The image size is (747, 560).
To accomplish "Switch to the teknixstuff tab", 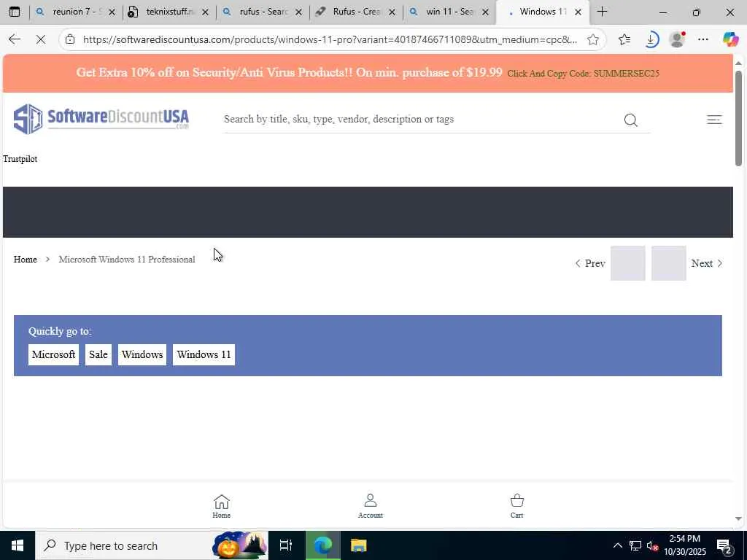I will pyautogui.click(x=169, y=12).
